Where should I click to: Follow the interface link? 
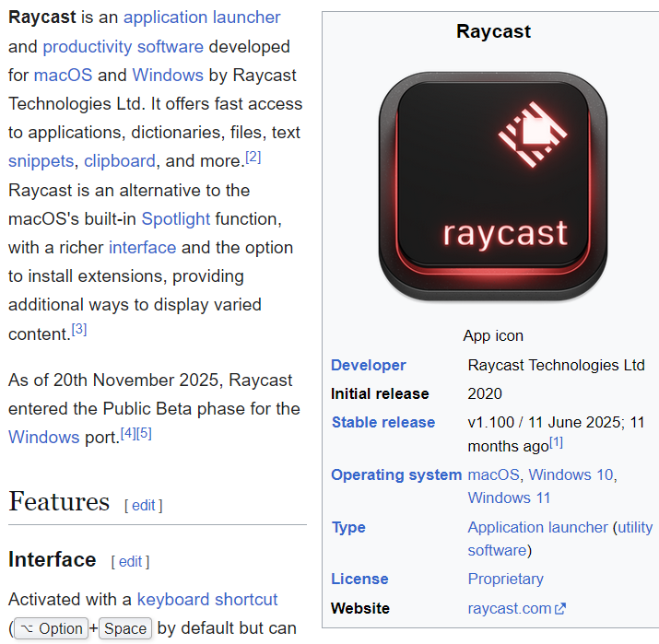[143, 248]
